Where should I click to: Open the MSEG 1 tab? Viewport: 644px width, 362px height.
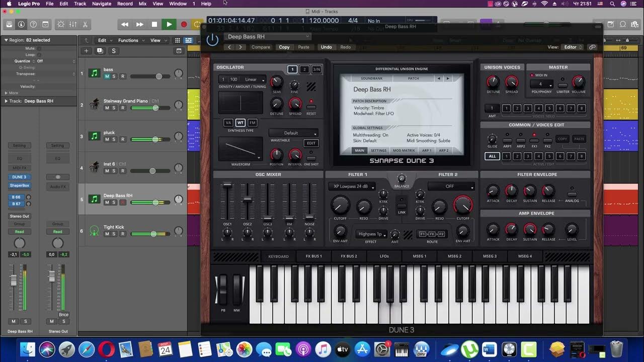tap(420, 256)
